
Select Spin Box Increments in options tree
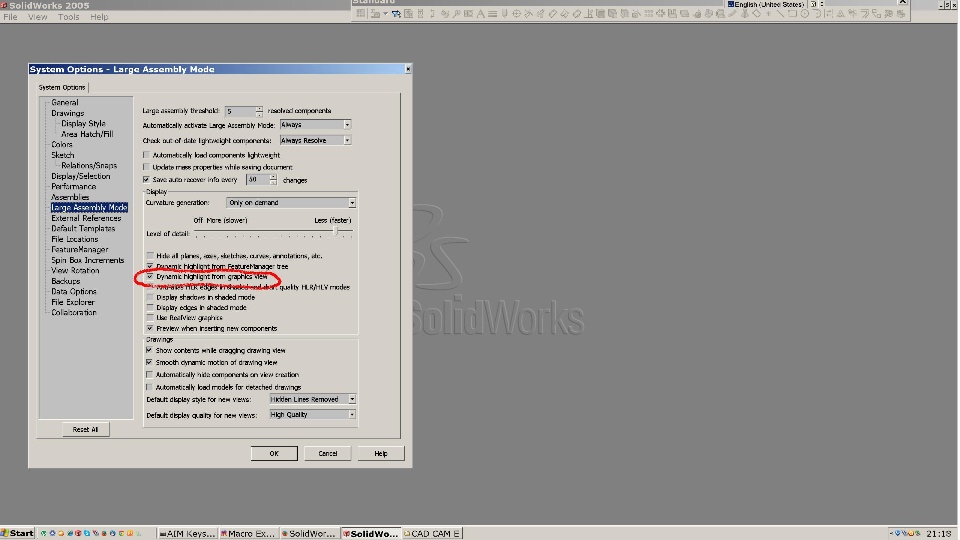click(88, 260)
